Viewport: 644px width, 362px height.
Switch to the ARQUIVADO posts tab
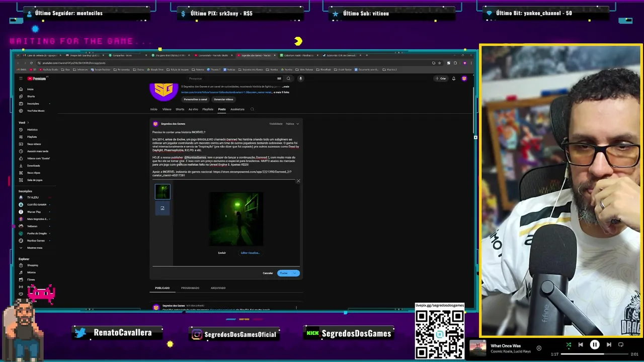pyautogui.click(x=218, y=288)
